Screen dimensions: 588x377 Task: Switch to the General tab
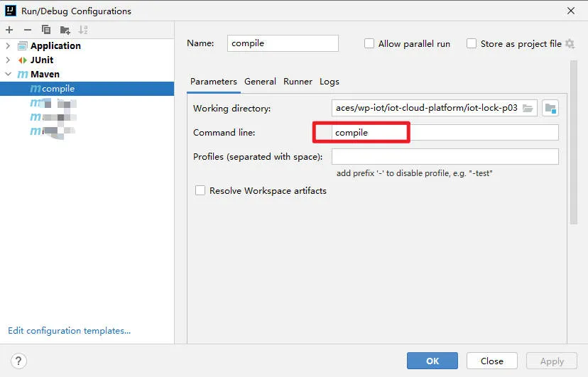(x=260, y=82)
